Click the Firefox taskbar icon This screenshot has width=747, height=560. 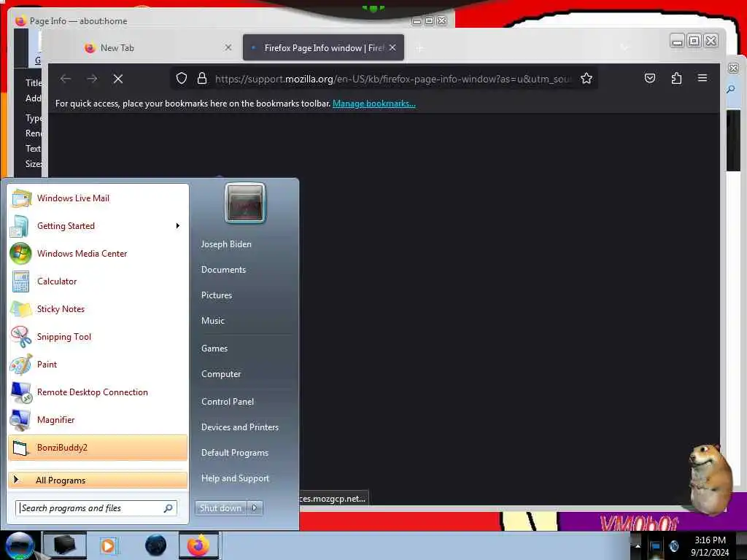(198, 545)
